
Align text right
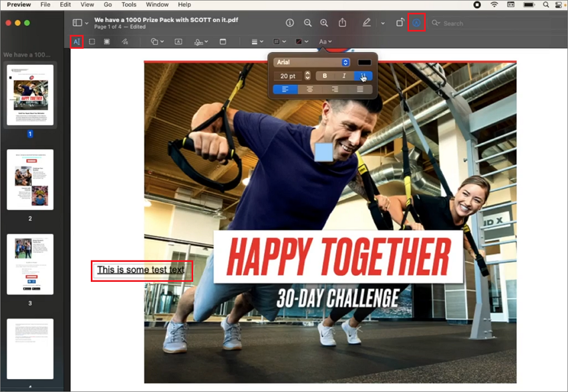pyautogui.click(x=335, y=89)
